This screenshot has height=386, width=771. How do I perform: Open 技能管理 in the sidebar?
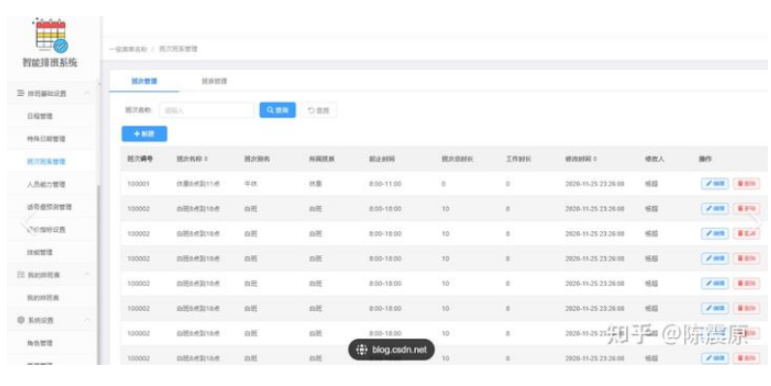pyautogui.click(x=40, y=252)
